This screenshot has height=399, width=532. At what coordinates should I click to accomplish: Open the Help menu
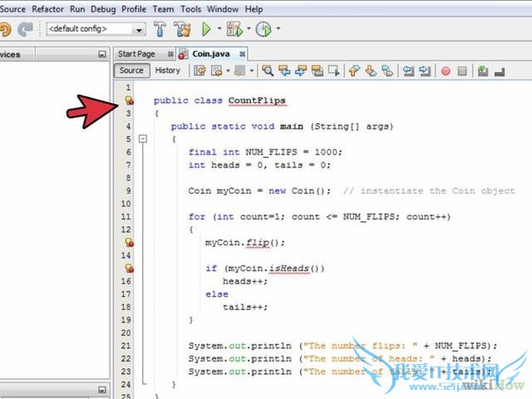coord(254,9)
